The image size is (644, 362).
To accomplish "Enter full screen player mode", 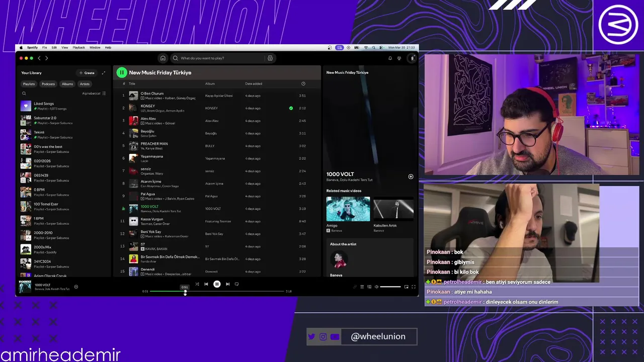I will click(414, 287).
